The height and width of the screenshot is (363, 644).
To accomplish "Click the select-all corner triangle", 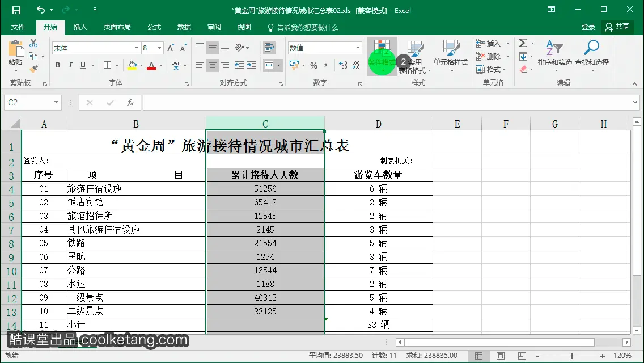I will pyautogui.click(x=15, y=124).
